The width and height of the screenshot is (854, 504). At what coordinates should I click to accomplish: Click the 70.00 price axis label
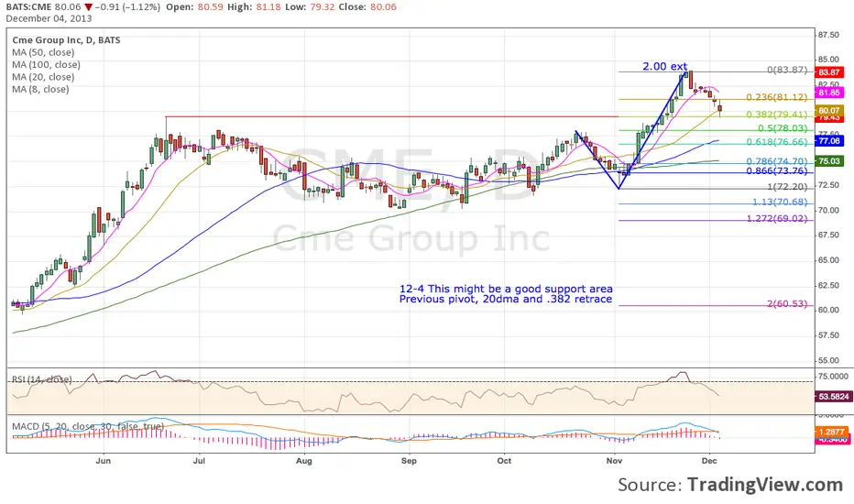(x=827, y=211)
